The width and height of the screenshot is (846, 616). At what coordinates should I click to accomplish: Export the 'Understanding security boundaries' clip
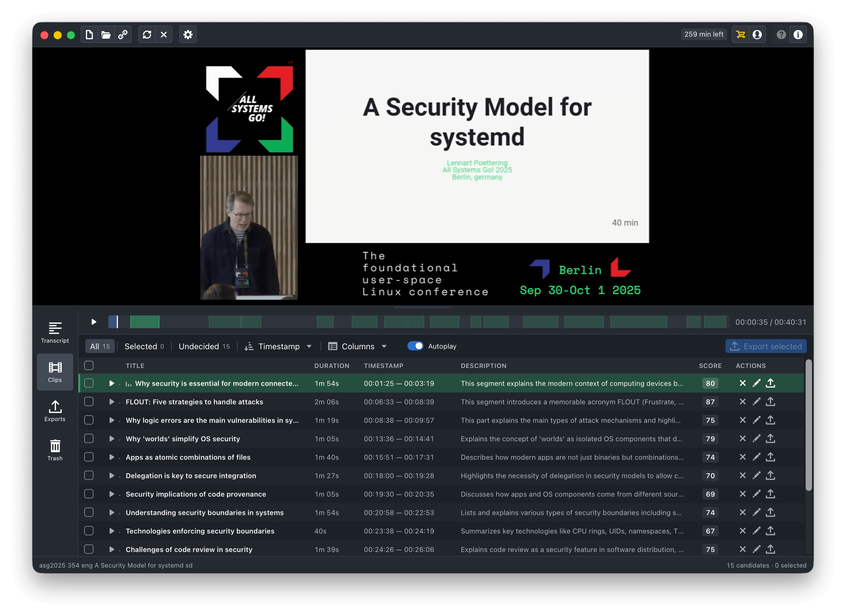point(770,513)
